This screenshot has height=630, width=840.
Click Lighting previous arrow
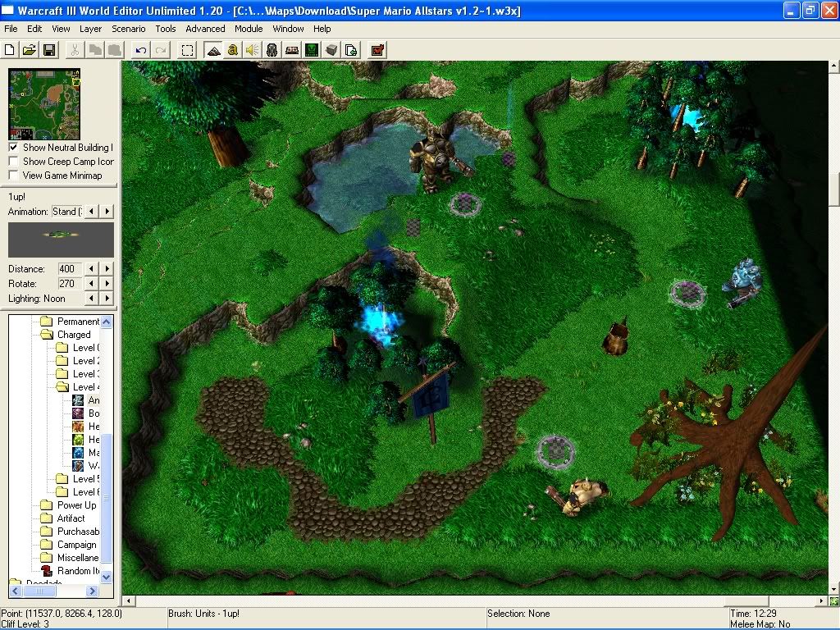click(92, 299)
